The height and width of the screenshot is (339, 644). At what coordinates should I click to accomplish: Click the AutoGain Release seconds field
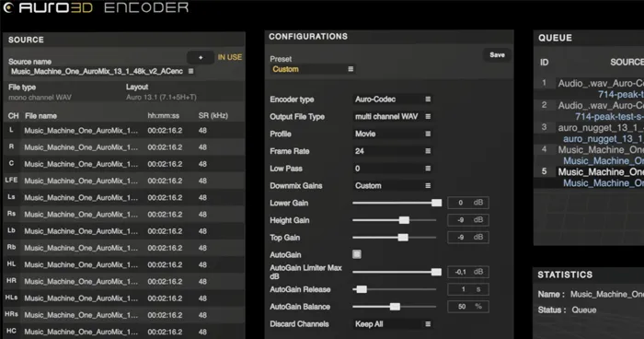click(468, 289)
